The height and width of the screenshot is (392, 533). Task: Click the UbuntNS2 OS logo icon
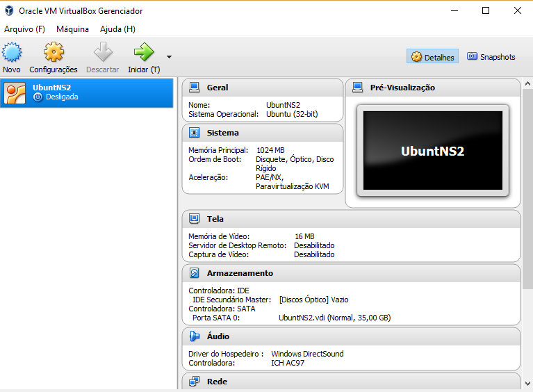pyautogui.click(x=15, y=93)
